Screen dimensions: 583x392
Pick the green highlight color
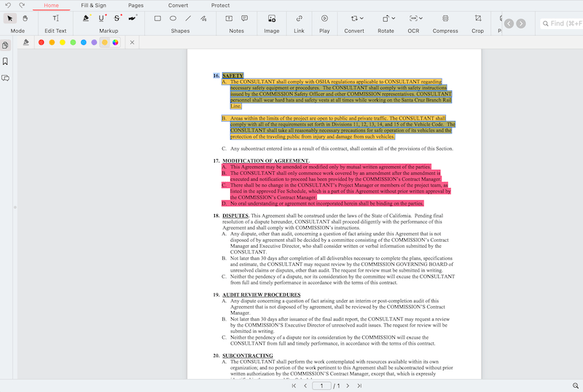click(x=74, y=42)
